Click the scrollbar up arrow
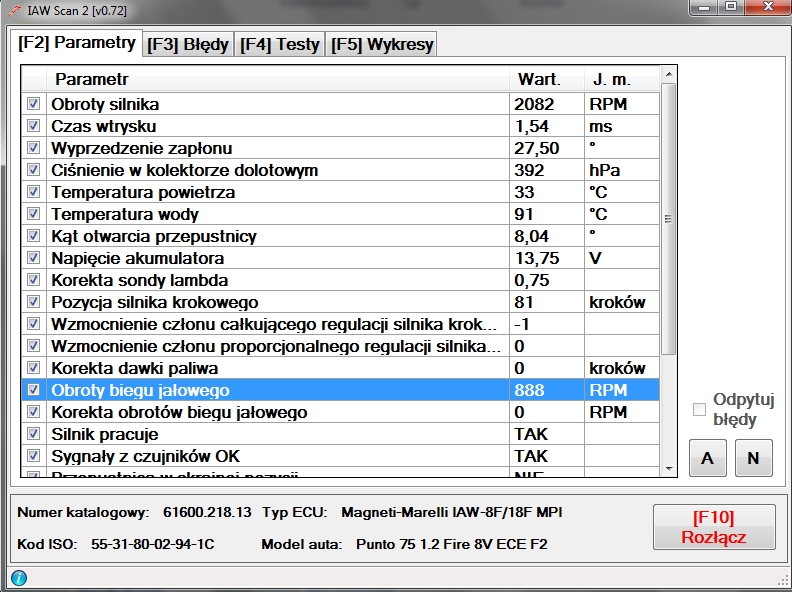 click(x=669, y=75)
